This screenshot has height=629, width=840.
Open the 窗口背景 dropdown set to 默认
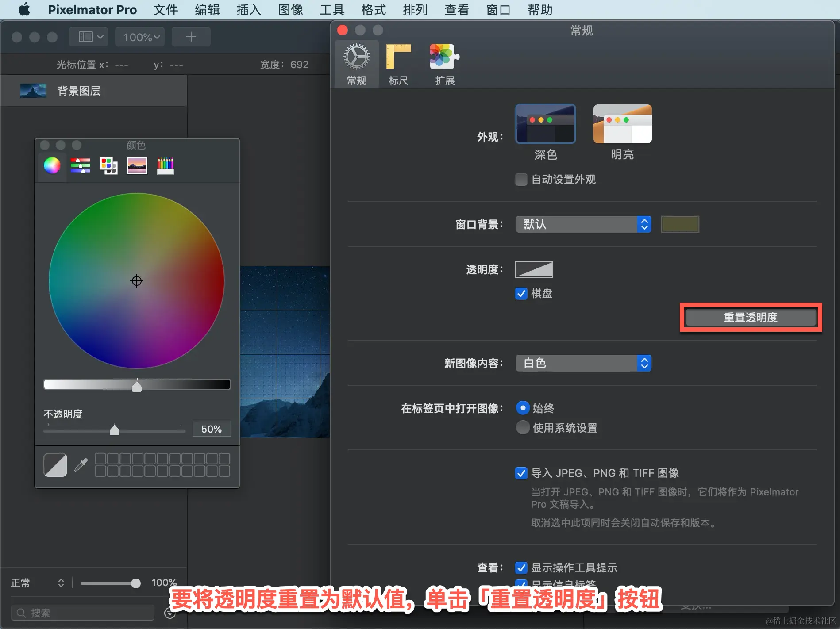(x=583, y=224)
